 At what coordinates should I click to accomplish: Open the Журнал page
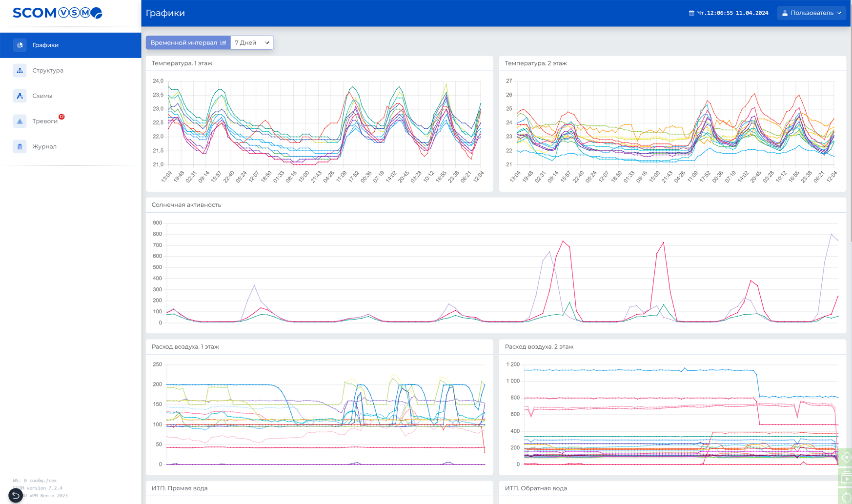click(x=44, y=146)
